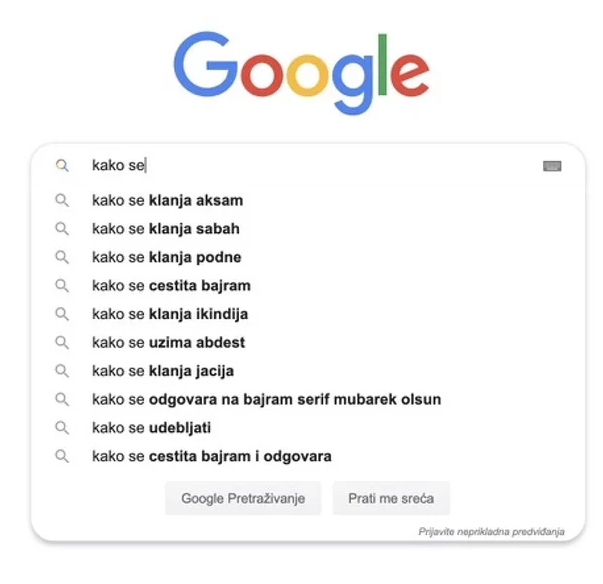Choose suggestion 'kako se udebljati'
Image resolution: width=603 pixels, height=584 pixels.
151,428
